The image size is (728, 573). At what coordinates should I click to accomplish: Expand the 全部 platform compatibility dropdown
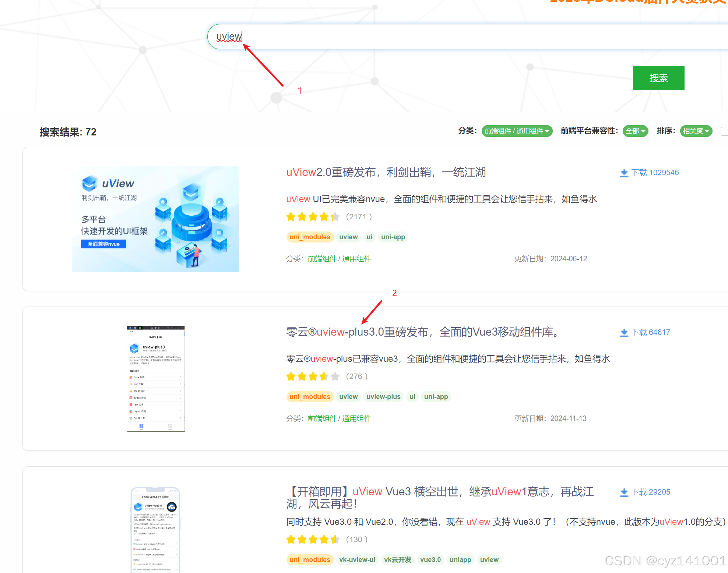(635, 131)
